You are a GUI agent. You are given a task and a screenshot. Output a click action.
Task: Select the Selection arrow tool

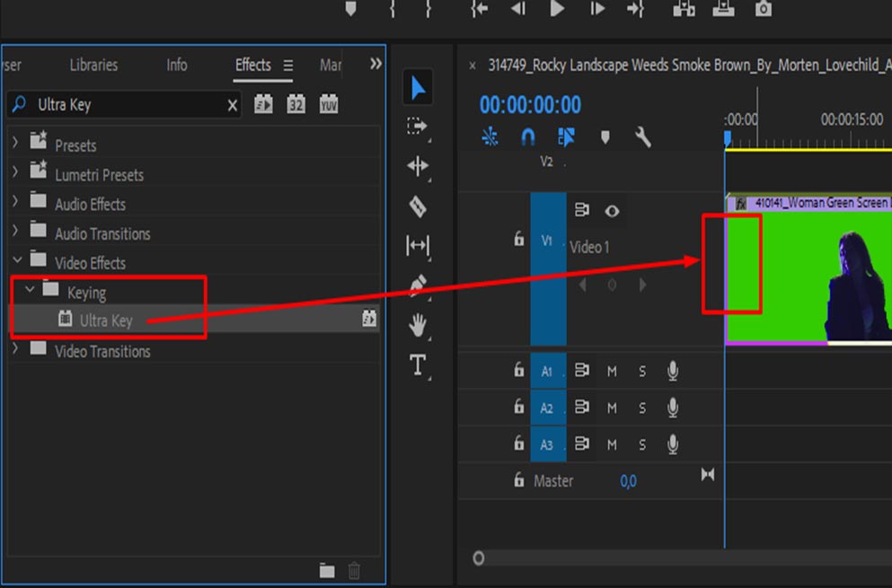[x=418, y=87]
